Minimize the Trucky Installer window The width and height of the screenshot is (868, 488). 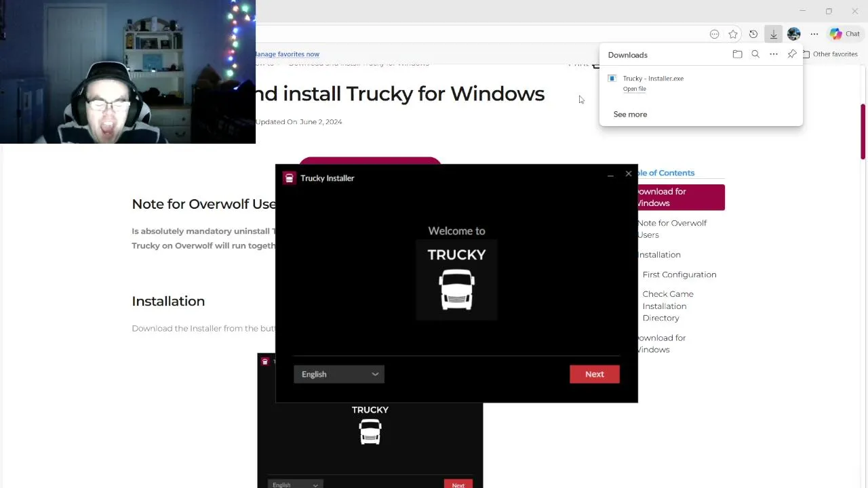click(610, 175)
